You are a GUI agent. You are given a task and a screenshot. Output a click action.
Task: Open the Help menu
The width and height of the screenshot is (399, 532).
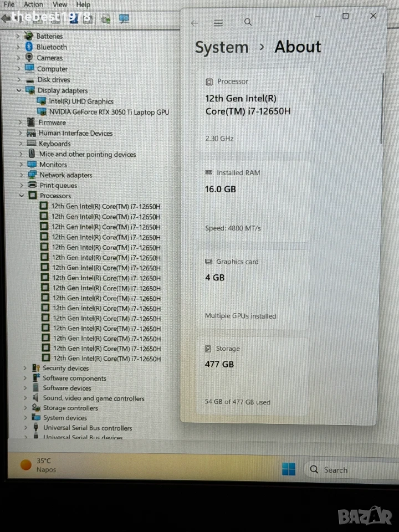point(83,5)
